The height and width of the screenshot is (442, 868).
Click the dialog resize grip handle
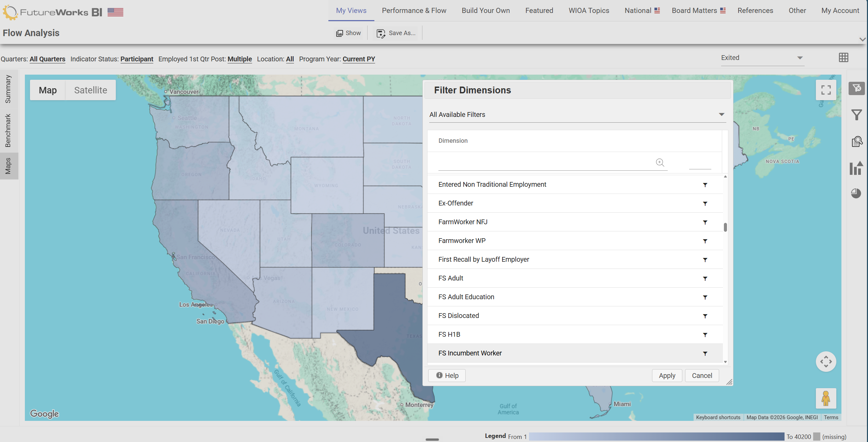point(729,382)
